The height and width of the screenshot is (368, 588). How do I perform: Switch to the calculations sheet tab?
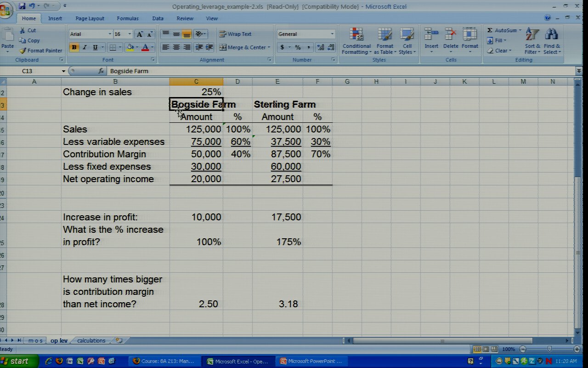coord(91,341)
